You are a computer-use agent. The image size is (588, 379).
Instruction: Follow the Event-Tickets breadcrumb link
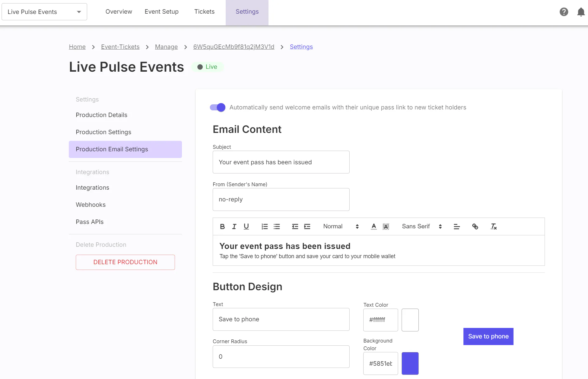point(120,47)
